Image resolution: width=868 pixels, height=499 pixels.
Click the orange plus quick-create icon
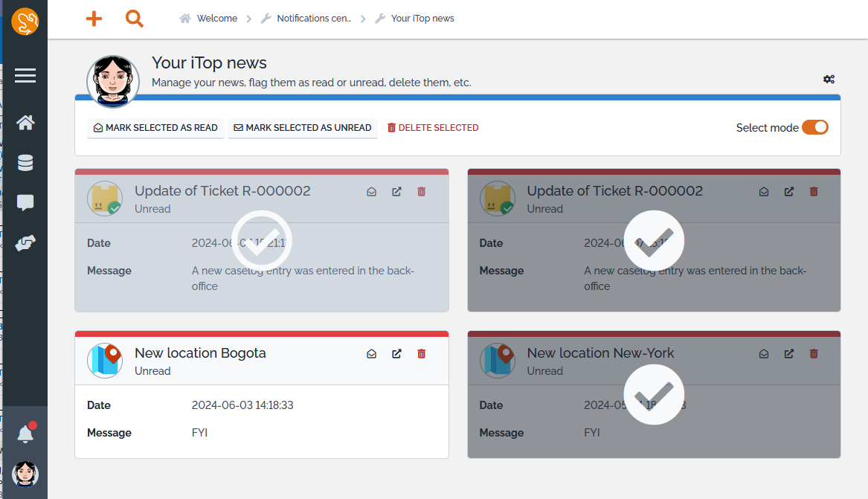click(94, 19)
